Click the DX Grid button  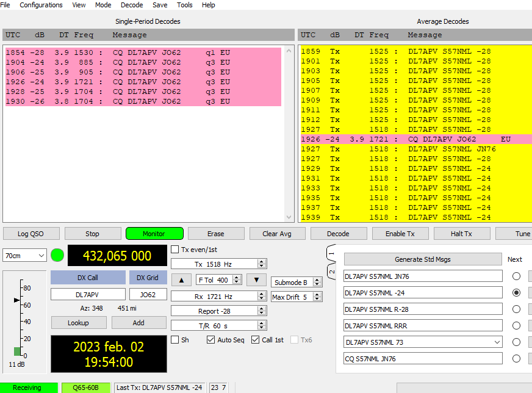[148, 278]
